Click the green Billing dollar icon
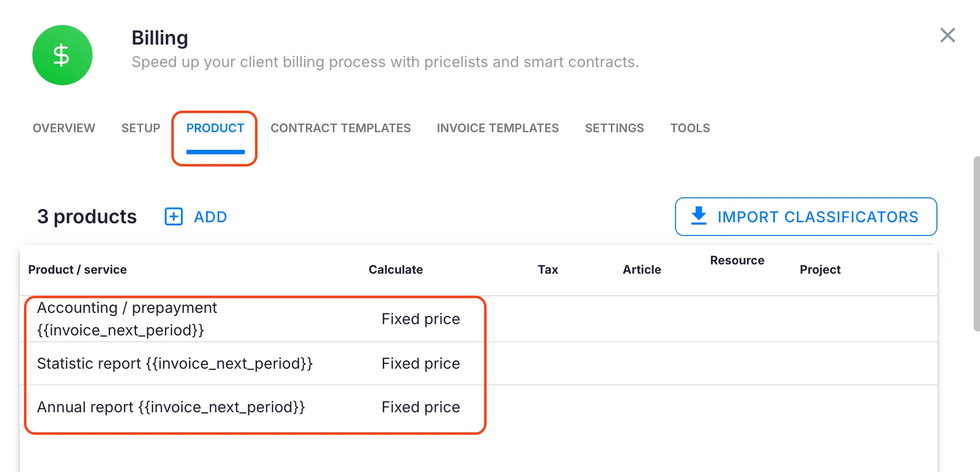This screenshot has width=980, height=472. [62, 55]
